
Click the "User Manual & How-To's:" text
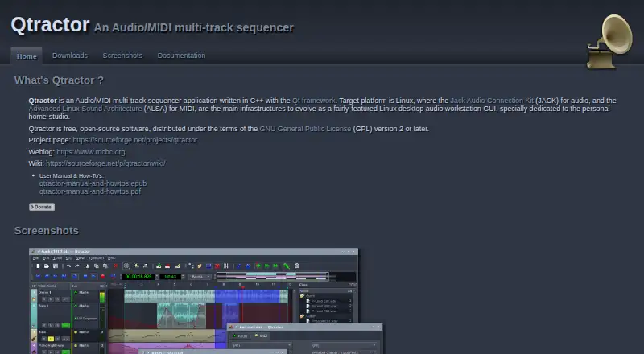72,175
